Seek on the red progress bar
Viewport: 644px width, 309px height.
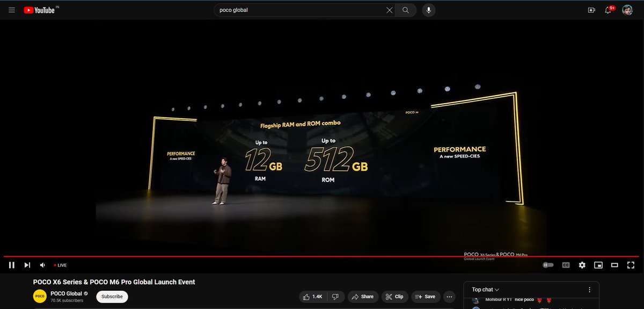click(x=322, y=256)
